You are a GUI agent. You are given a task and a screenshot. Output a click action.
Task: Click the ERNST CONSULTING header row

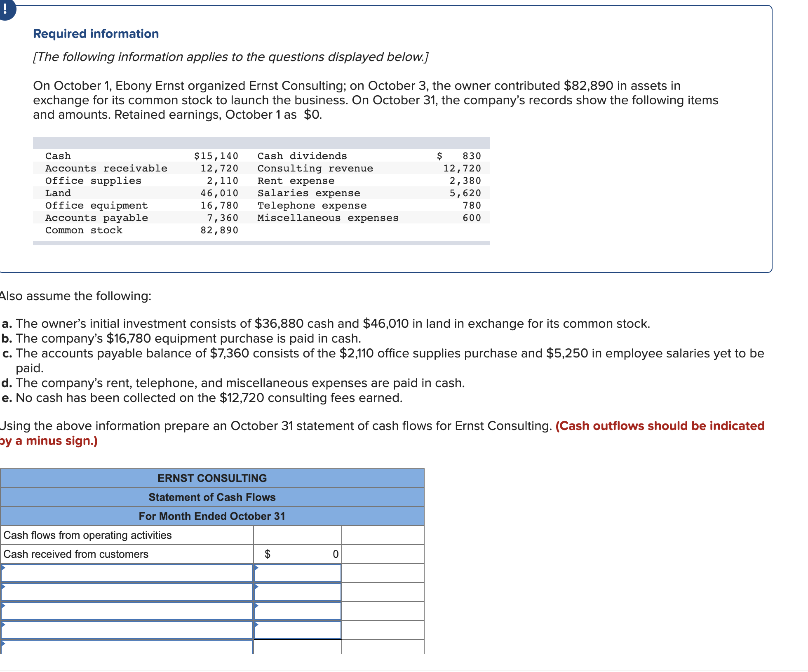pos(212,478)
